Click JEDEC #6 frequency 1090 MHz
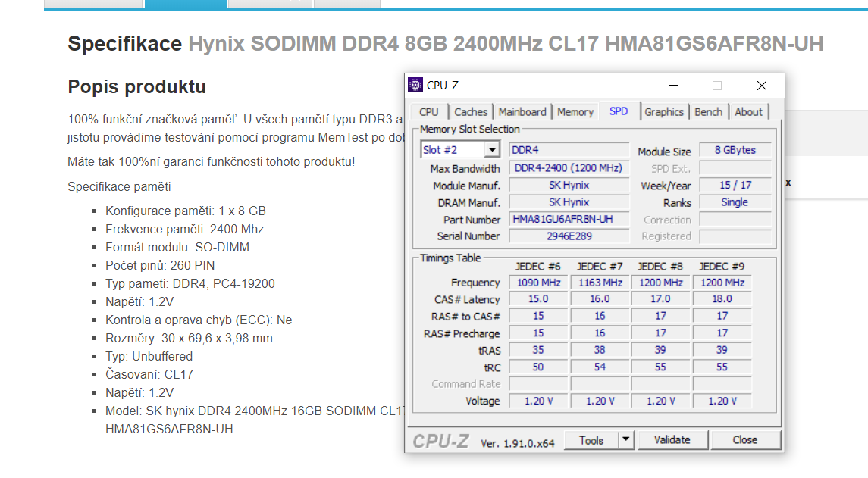868x478 pixels. [539, 283]
